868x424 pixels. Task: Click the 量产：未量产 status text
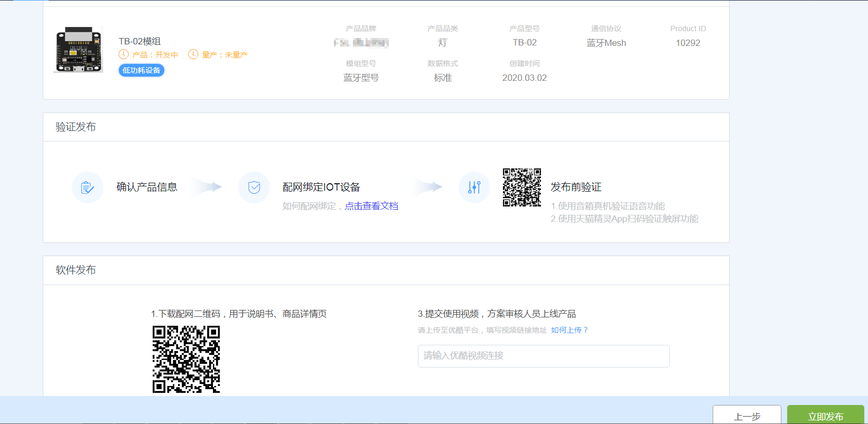pyautogui.click(x=225, y=55)
